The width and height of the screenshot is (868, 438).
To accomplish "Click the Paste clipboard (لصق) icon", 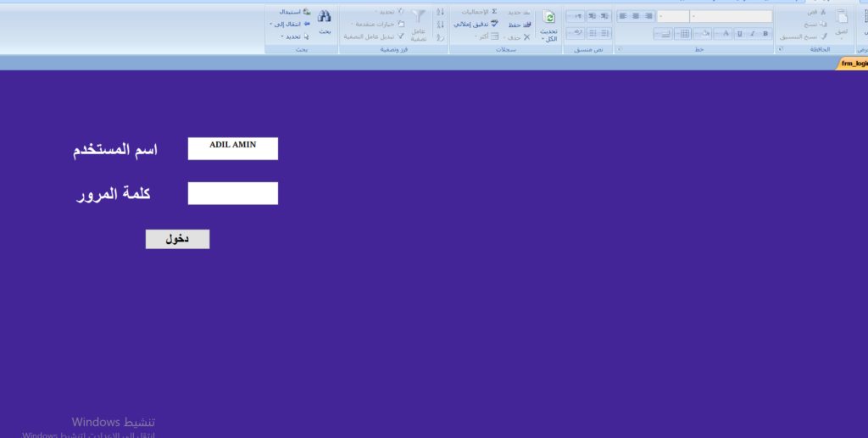I will pyautogui.click(x=842, y=17).
